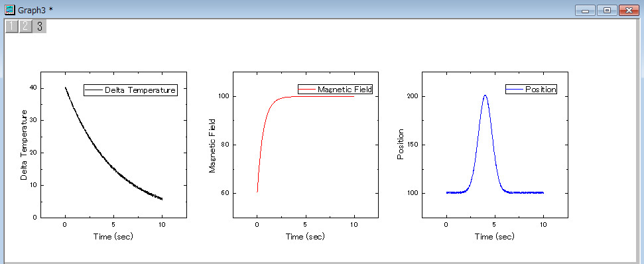Viewport: 644px width, 264px height.
Task: Click the Graph3 window icon
Action: [x=9, y=9]
